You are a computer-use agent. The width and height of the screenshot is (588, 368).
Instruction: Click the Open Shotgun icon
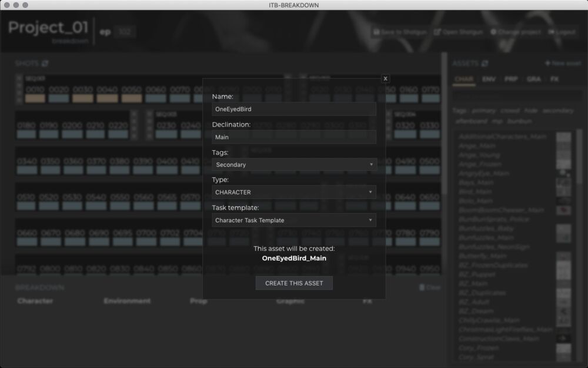point(437,32)
